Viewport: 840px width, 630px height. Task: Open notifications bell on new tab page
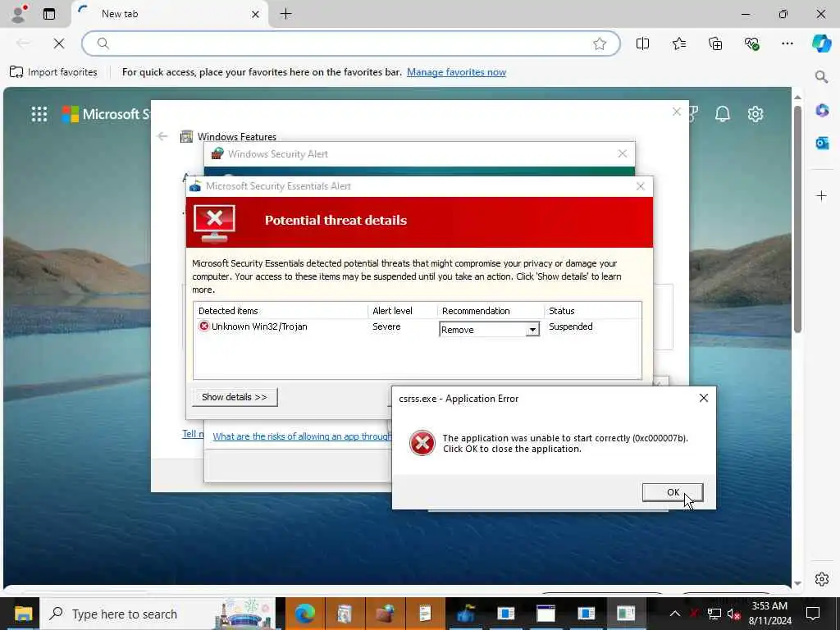pos(722,113)
